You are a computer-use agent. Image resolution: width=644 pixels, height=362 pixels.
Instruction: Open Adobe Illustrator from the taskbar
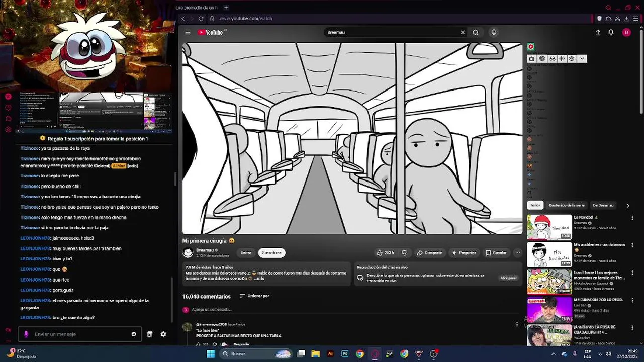coord(330,354)
